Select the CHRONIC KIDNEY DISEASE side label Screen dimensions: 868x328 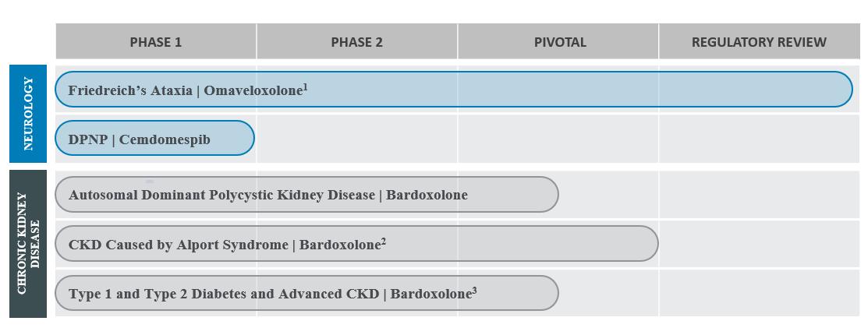(28, 243)
